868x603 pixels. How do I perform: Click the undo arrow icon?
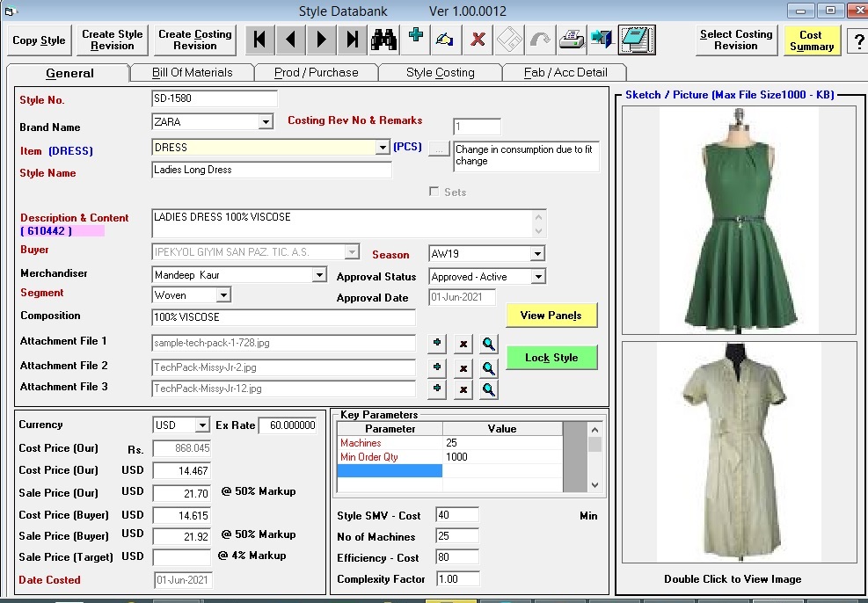(x=540, y=40)
